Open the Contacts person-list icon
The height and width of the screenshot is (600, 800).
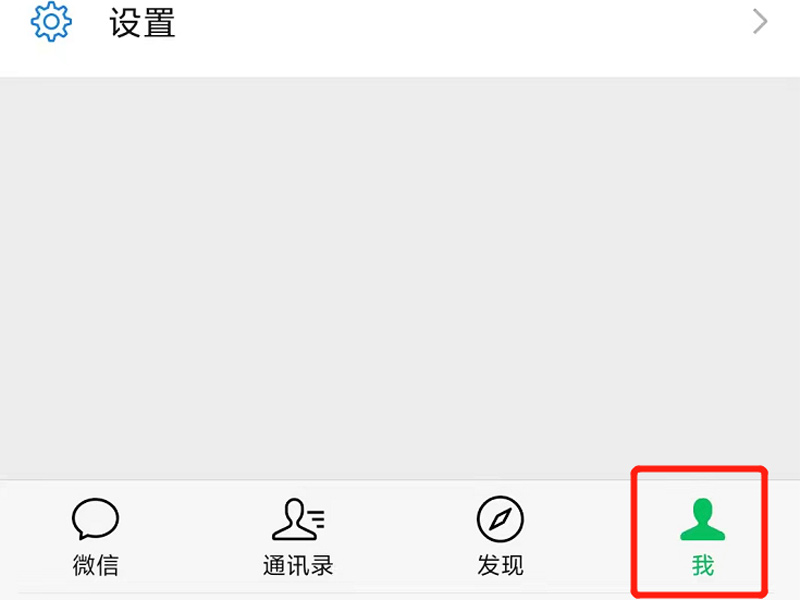[298, 519]
